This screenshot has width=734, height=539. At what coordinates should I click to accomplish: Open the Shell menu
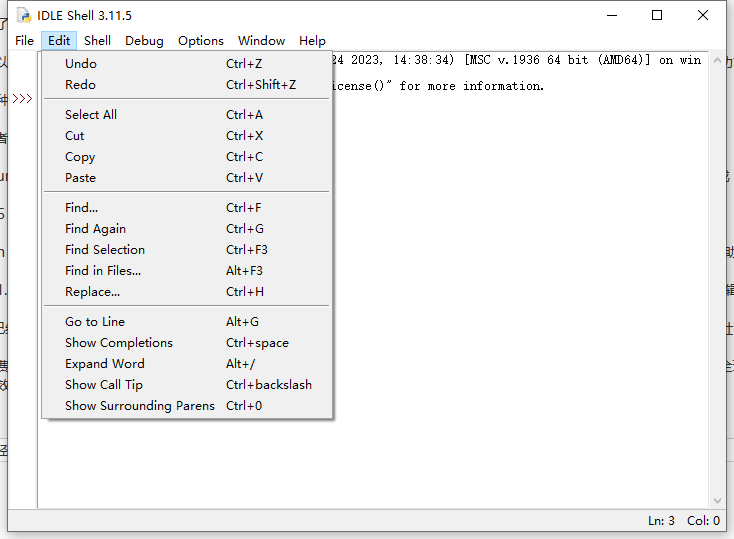pyautogui.click(x=97, y=41)
